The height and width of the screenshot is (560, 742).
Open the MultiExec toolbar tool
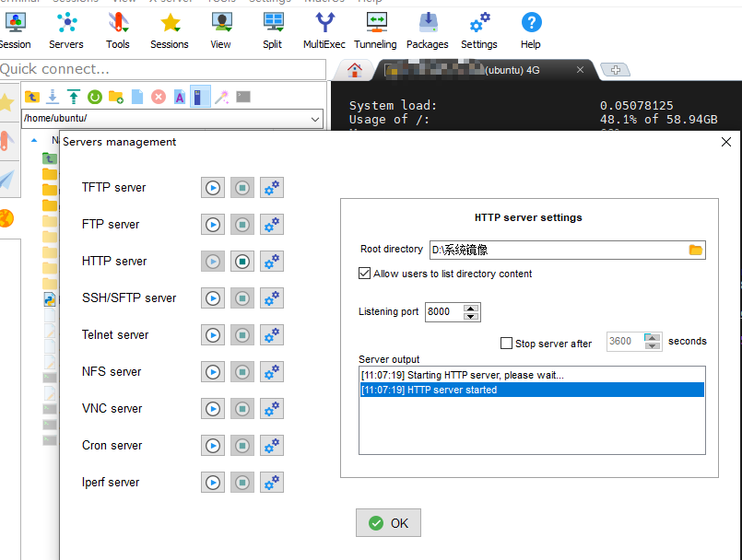click(x=324, y=29)
